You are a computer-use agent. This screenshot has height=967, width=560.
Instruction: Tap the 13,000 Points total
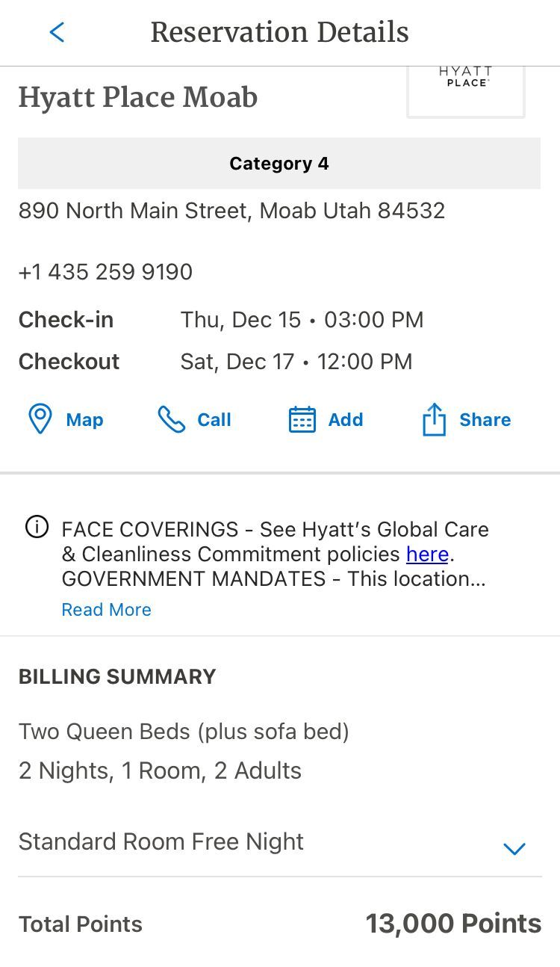pos(453,924)
